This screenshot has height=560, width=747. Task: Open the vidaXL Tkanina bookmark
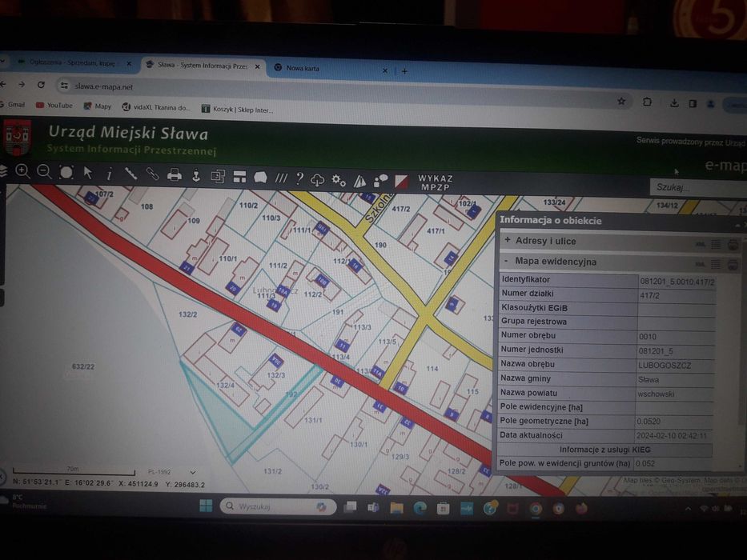point(156,108)
